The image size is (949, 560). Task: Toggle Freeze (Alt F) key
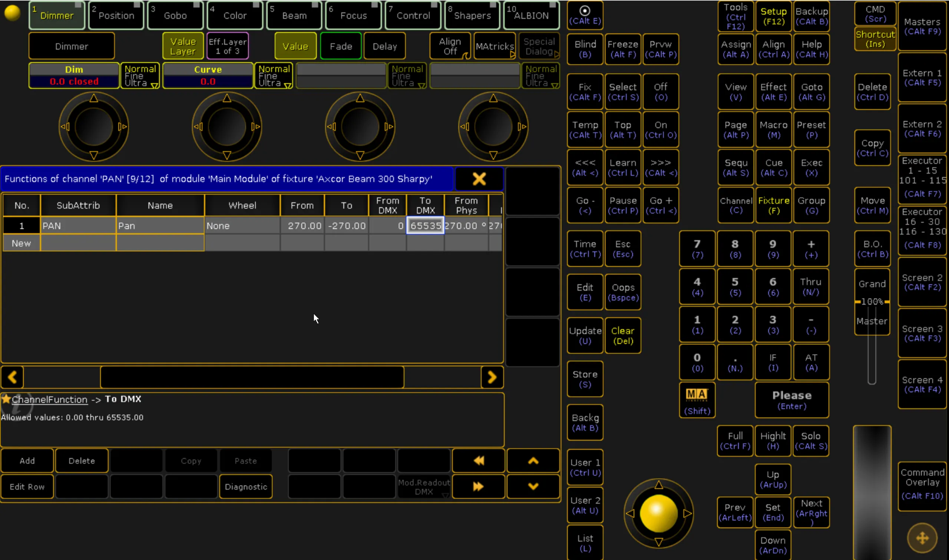(x=623, y=49)
